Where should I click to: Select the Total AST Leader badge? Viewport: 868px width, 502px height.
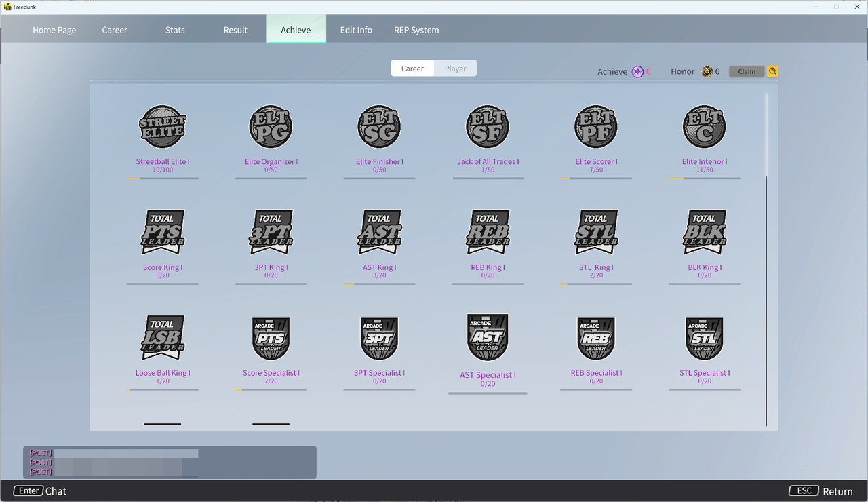379,232
